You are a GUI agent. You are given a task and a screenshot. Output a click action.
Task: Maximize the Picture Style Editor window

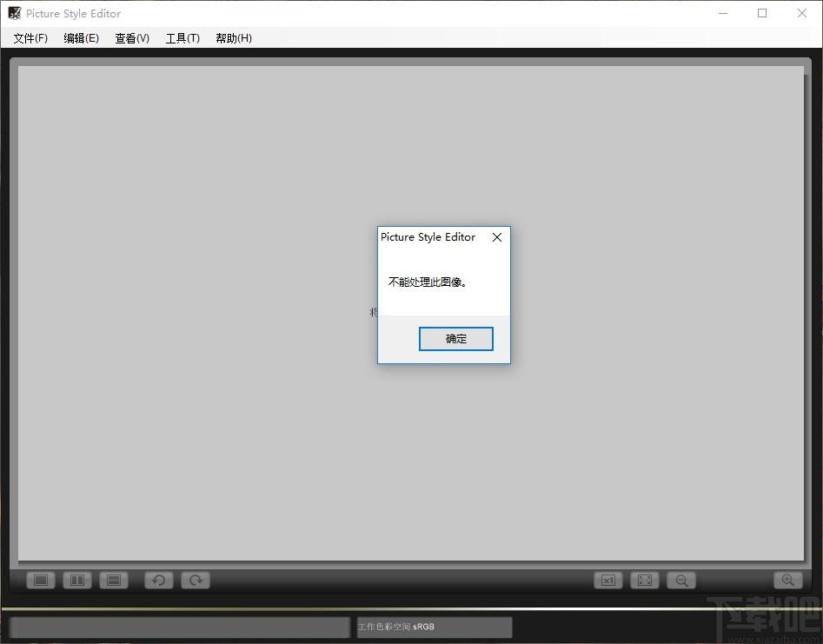tap(762, 13)
